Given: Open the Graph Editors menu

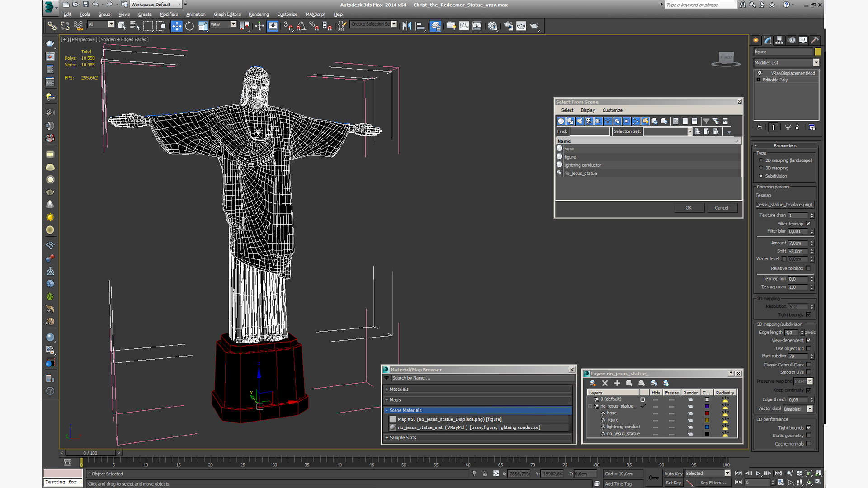Looking at the screenshot, I should point(227,14).
